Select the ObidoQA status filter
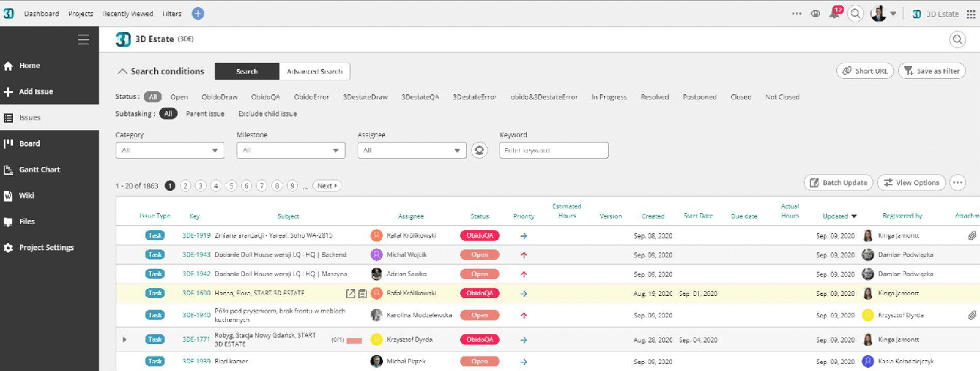The width and height of the screenshot is (980, 371). tap(265, 97)
